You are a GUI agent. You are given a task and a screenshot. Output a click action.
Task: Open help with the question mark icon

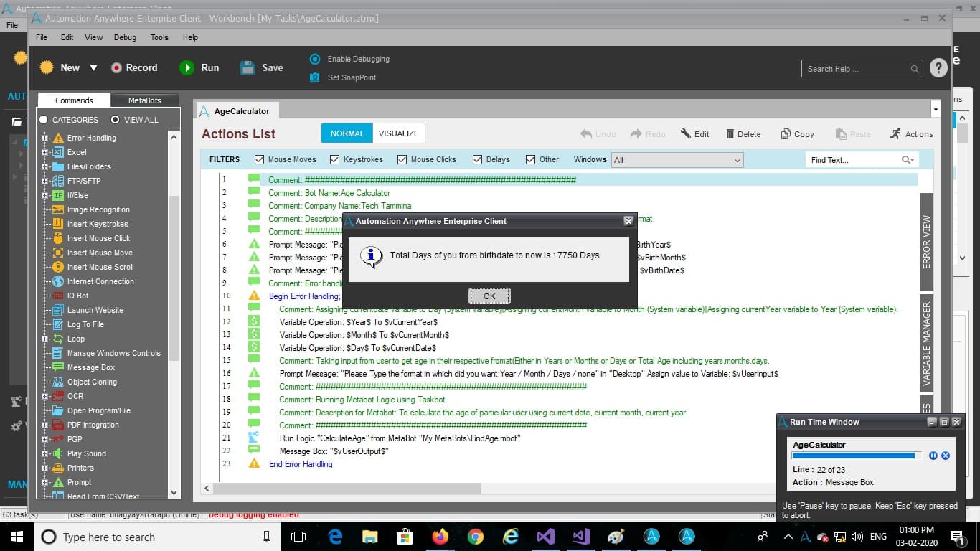(938, 68)
